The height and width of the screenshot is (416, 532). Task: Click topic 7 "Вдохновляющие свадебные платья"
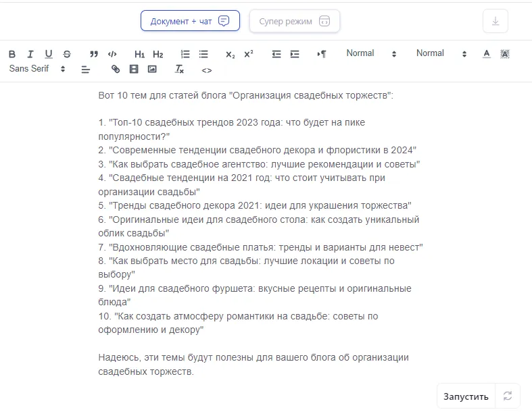(x=260, y=247)
